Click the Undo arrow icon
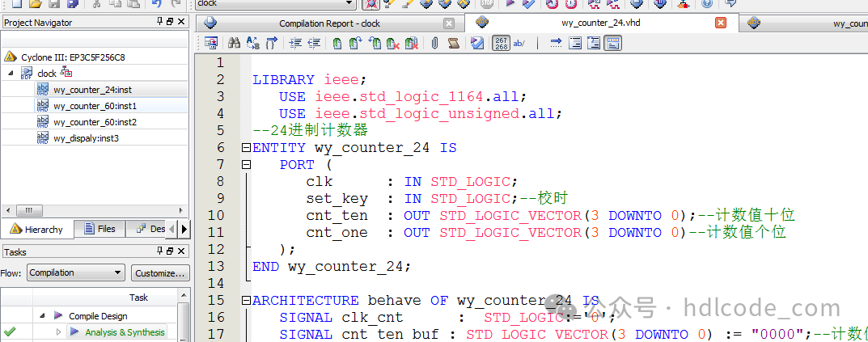This screenshot has width=868, height=342. click(157, 3)
